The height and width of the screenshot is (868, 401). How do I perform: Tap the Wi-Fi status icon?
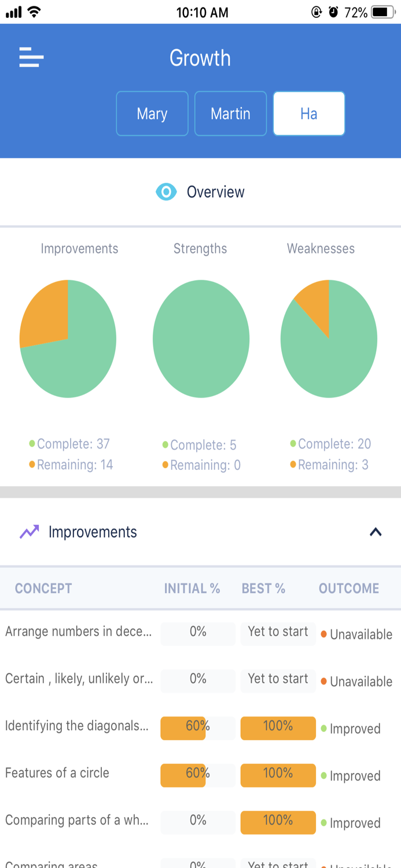point(34,12)
